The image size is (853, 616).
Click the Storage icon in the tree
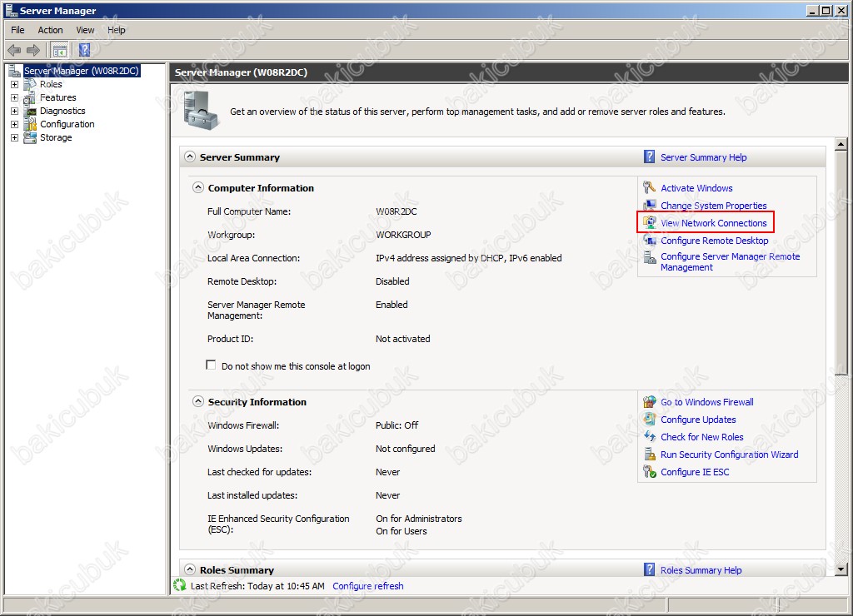coord(30,137)
